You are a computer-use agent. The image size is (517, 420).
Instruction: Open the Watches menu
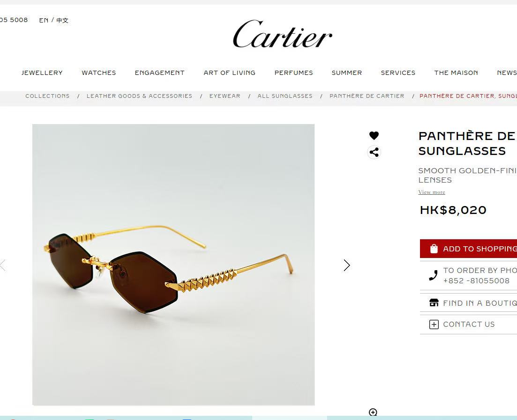point(99,73)
